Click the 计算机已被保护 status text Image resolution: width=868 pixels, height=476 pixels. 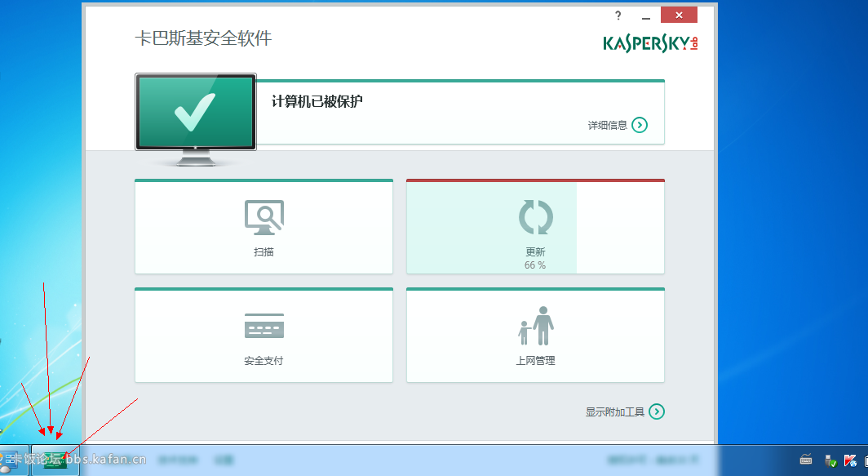tap(317, 101)
